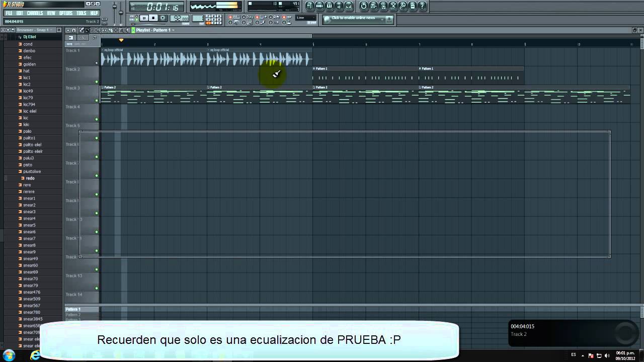Image resolution: width=644 pixels, height=362 pixels.
Task: Mute Track 3 in the Playlist
Action: click(x=97, y=101)
